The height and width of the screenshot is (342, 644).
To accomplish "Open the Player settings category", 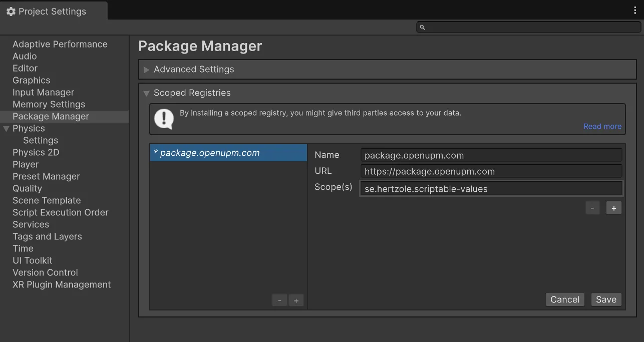I will 26,164.
